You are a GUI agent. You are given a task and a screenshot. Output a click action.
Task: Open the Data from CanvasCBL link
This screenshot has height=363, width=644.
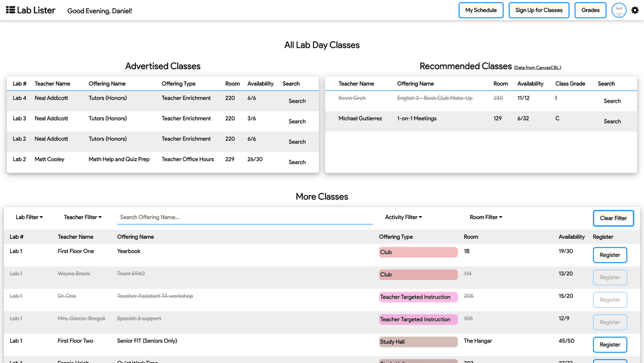(x=537, y=67)
